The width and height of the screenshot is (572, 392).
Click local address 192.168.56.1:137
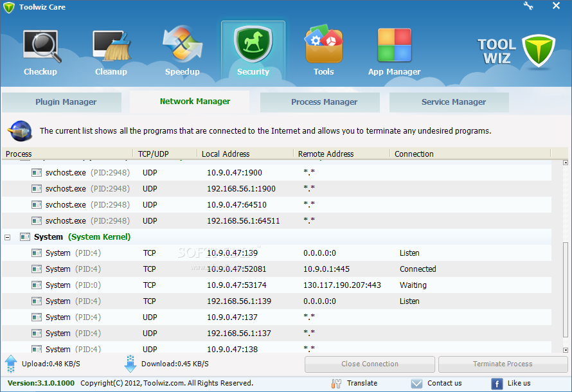[x=239, y=334]
